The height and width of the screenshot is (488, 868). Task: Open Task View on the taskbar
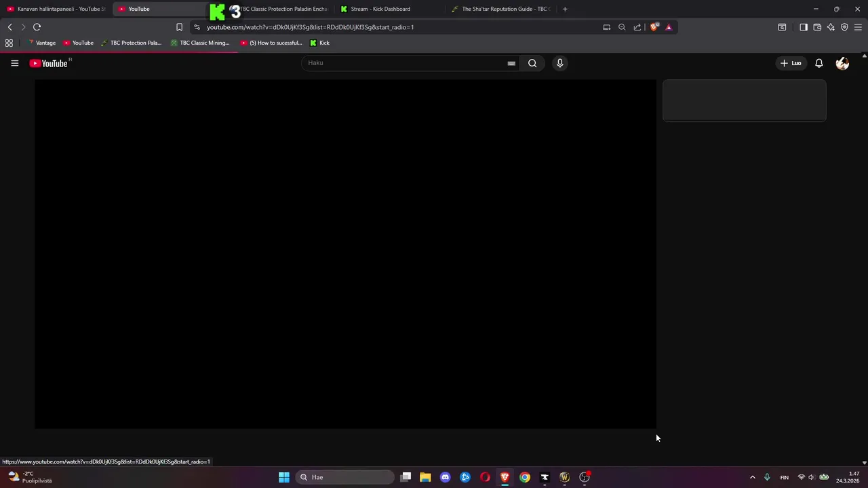(x=406, y=477)
